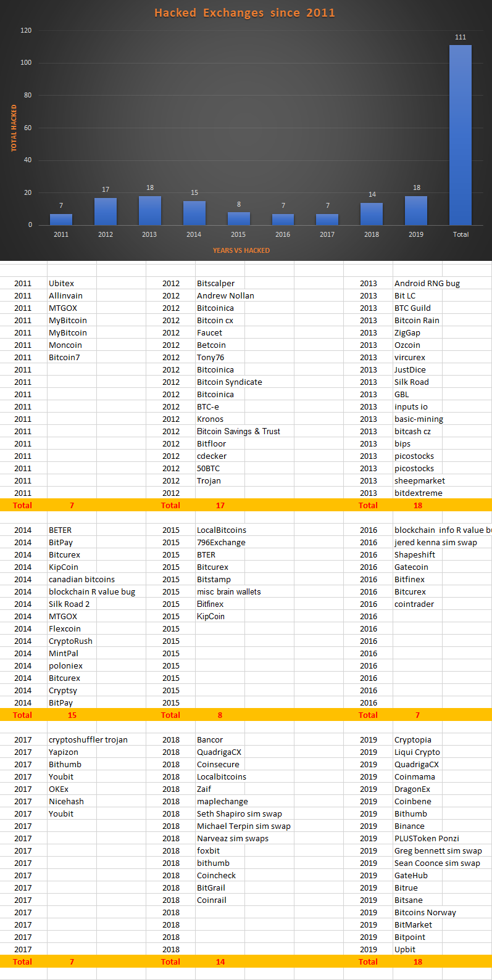Click the 2014 total value 15
Image resolution: width=492 pixels, height=980 pixels.
[x=72, y=715]
